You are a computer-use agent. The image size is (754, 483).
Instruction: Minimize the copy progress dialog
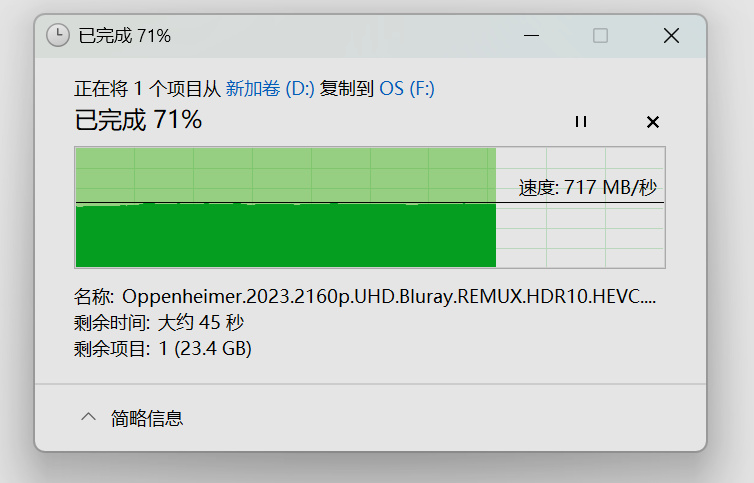click(531, 36)
